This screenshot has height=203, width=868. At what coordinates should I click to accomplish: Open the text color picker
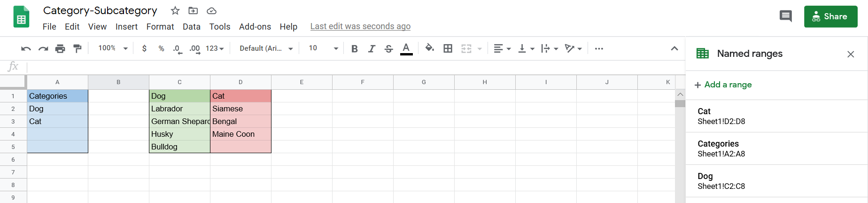point(406,48)
